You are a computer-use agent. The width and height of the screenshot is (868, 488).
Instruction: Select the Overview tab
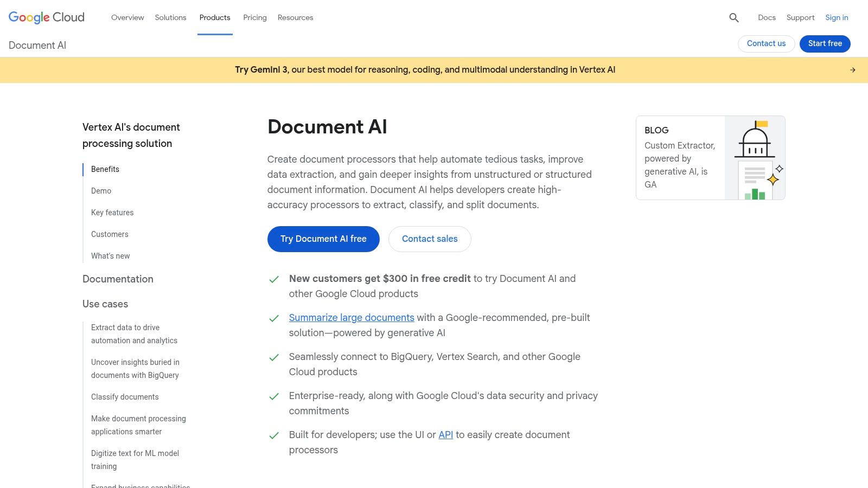click(x=127, y=17)
